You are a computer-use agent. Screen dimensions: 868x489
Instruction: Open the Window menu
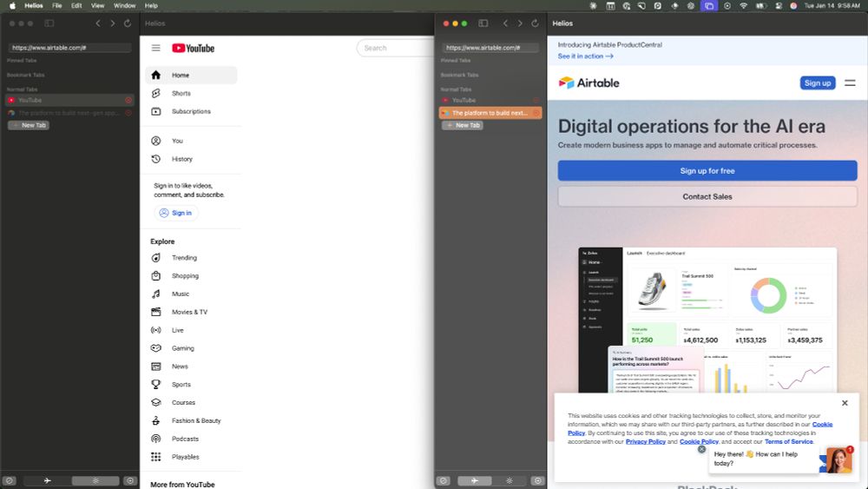pyautogui.click(x=124, y=5)
